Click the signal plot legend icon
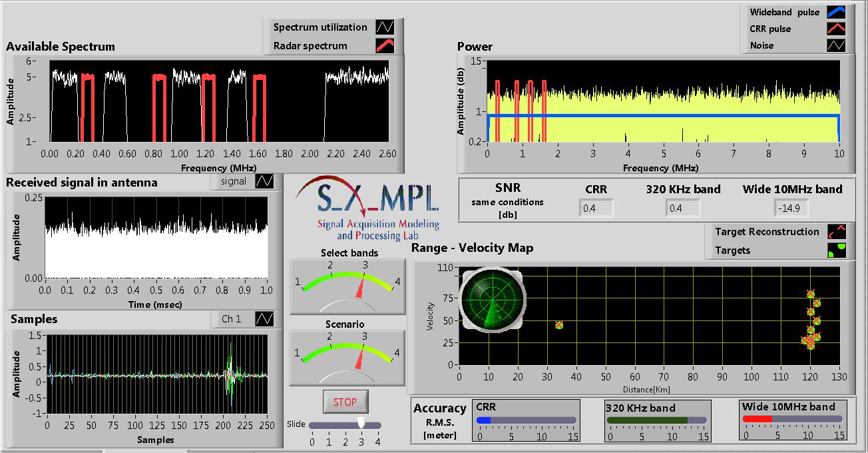Image resolution: width=868 pixels, height=453 pixels. click(x=264, y=181)
